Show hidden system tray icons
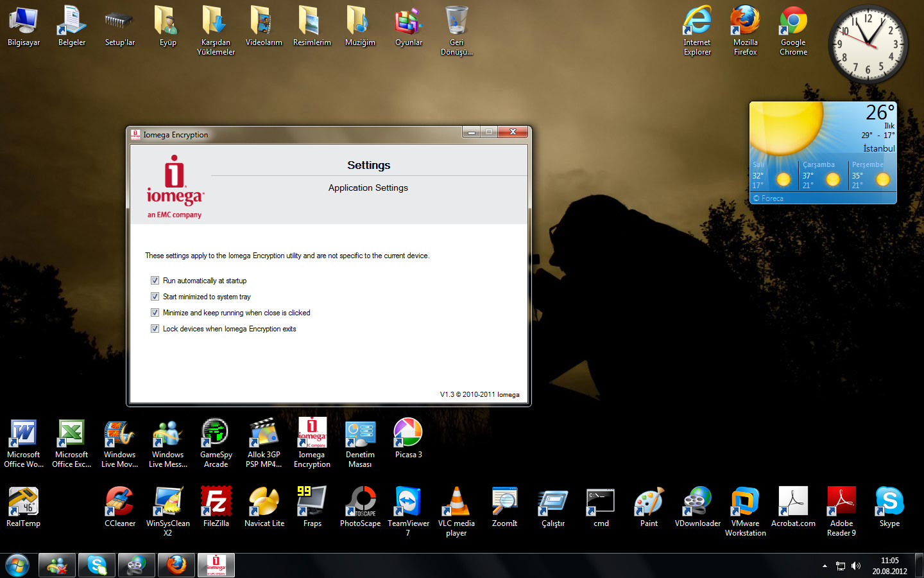Viewport: 924px width, 578px height. click(x=825, y=566)
